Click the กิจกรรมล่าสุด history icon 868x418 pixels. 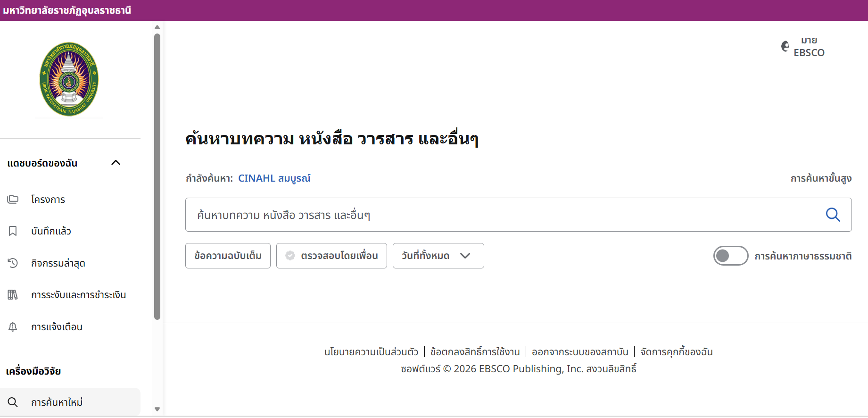pyautogui.click(x=13, y=263)
